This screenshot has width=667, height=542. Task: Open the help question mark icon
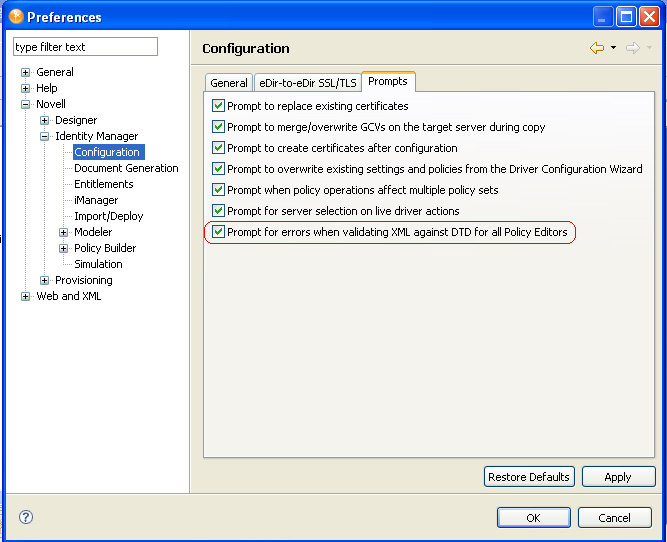[x=26, y=517]
